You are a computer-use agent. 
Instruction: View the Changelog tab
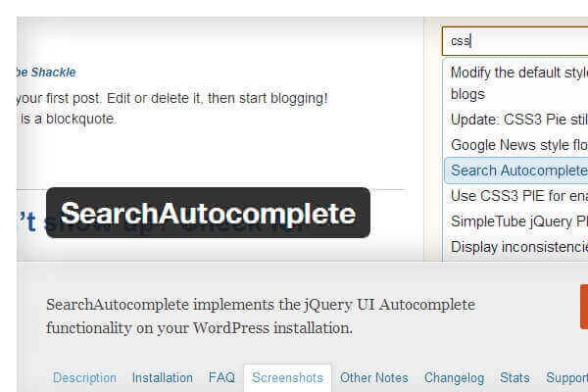tap(455, 377)
